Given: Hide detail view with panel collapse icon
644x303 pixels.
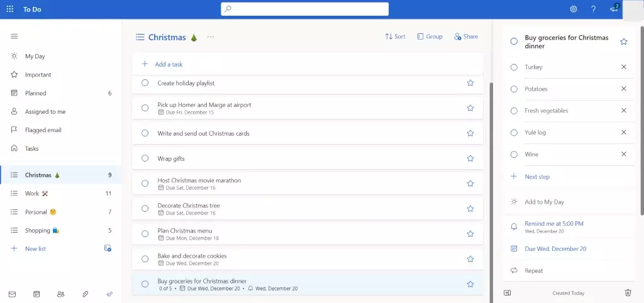Looking at the screenshot, I should point(508,292).
